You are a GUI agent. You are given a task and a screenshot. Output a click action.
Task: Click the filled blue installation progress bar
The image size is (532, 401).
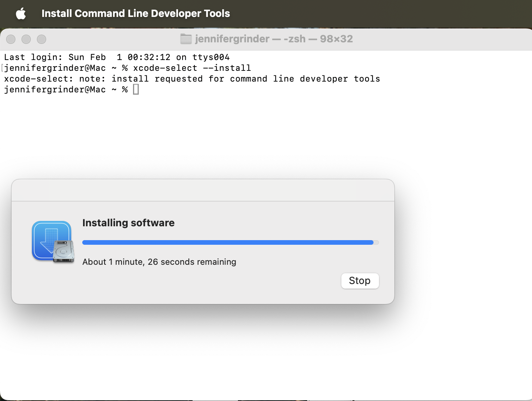[228, 242]
